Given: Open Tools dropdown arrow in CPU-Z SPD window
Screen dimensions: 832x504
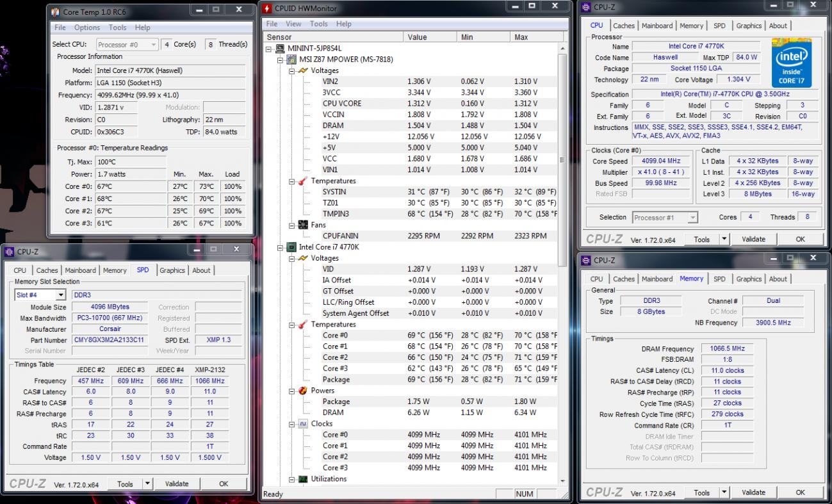Looking at the screenshot, I should [x=149, y=484].
